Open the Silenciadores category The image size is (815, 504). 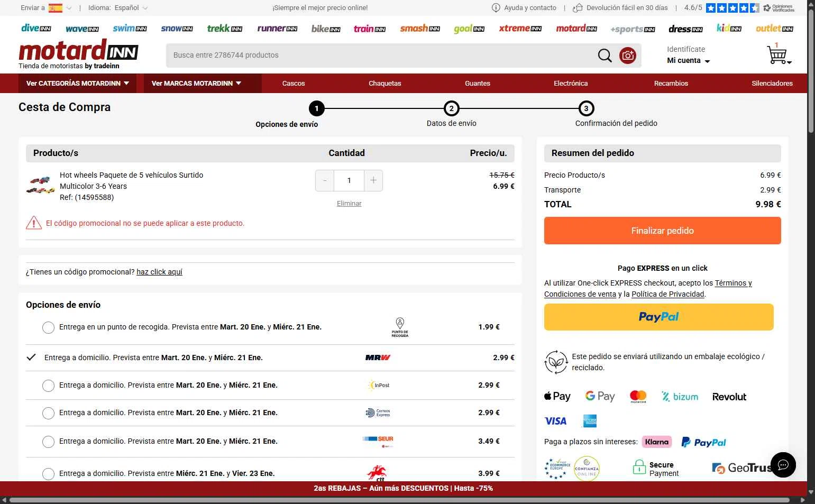click(x=772, y=83)
